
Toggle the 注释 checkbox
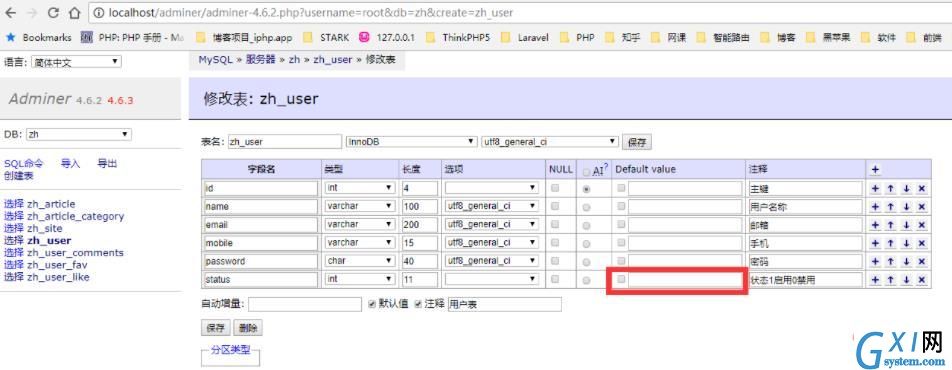418,304
